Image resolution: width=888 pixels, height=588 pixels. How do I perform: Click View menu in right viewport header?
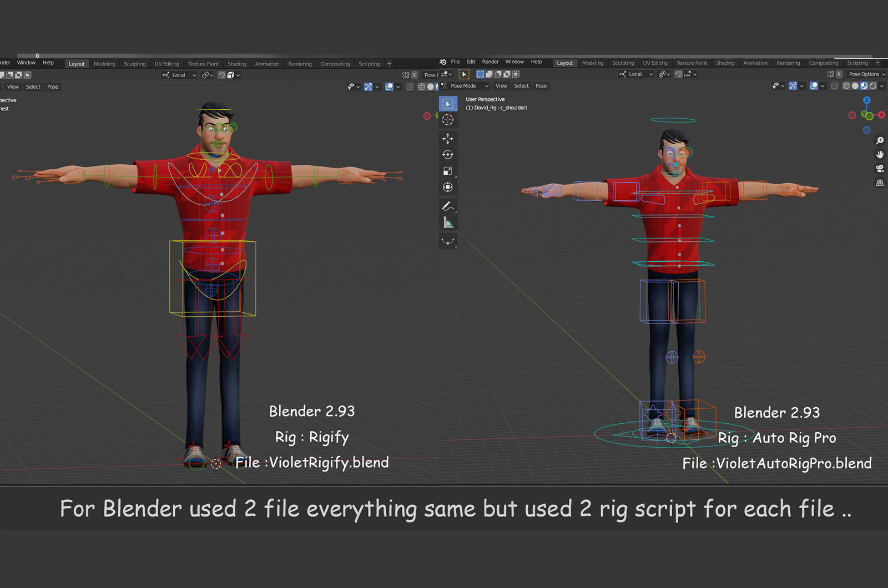click(x=501, y=86)
